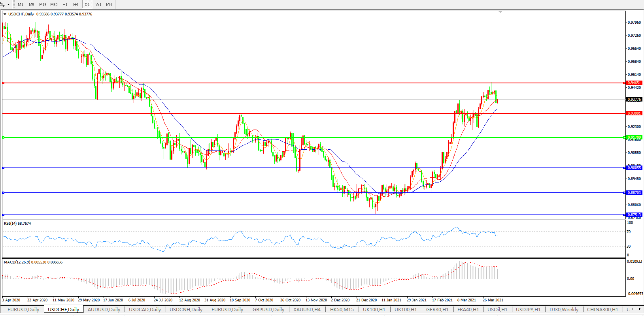644x316 pixels.
Task: Expand the USDCHF,Daily chart title triangle
Action: point(5,14)
